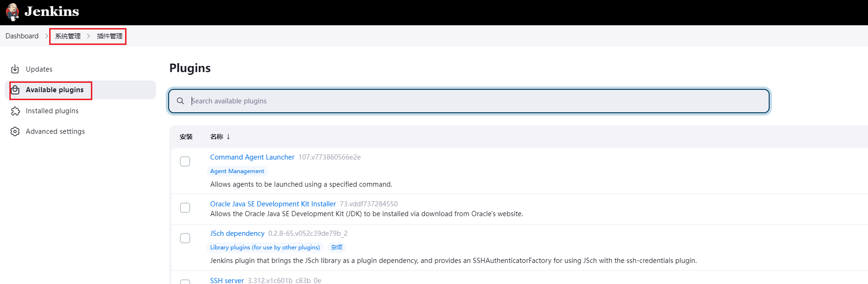Click the Agent Management category tag

237,171
